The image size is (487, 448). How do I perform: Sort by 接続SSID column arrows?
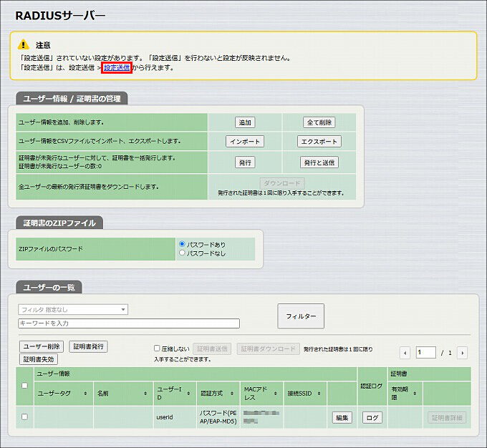coord(319,394)
